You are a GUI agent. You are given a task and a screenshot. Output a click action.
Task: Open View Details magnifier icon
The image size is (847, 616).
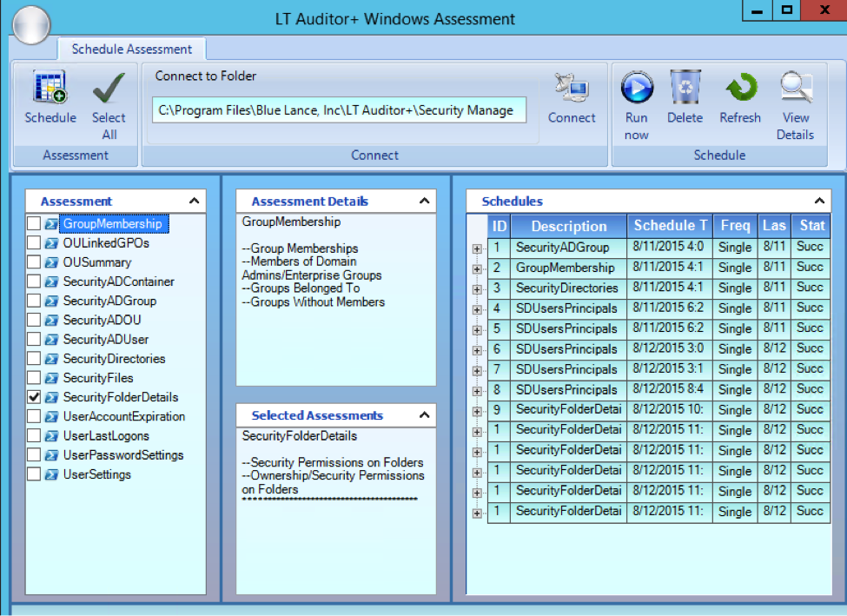click(x=797, y=87)
